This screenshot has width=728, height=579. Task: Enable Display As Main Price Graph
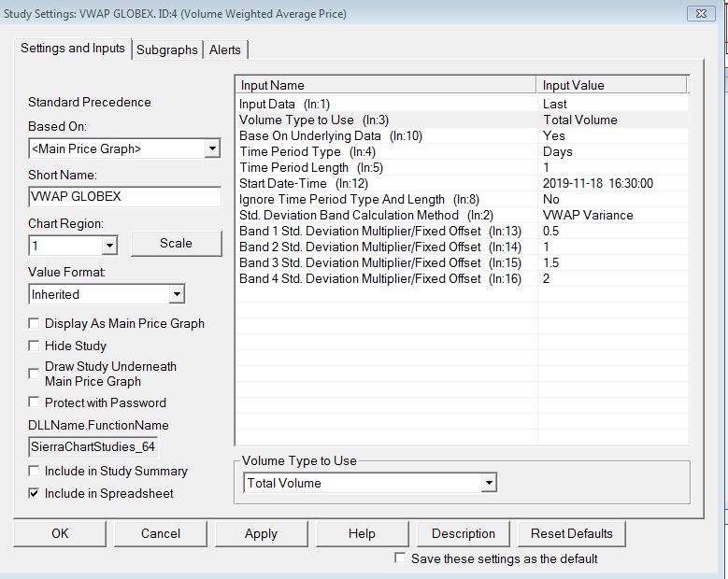pos(36,323)
